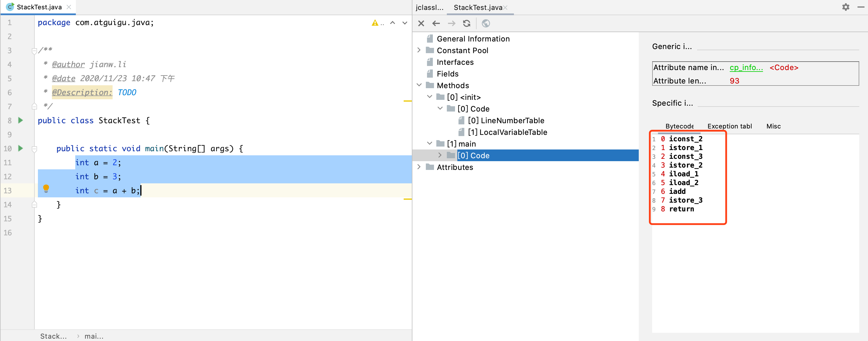Switch to the Misc tab

(773, 126)
